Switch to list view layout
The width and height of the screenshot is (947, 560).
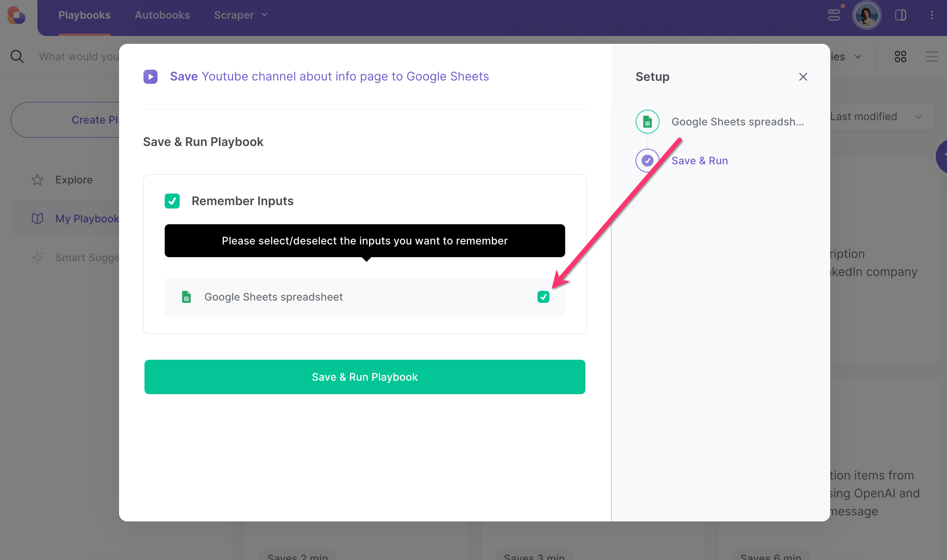932,57
